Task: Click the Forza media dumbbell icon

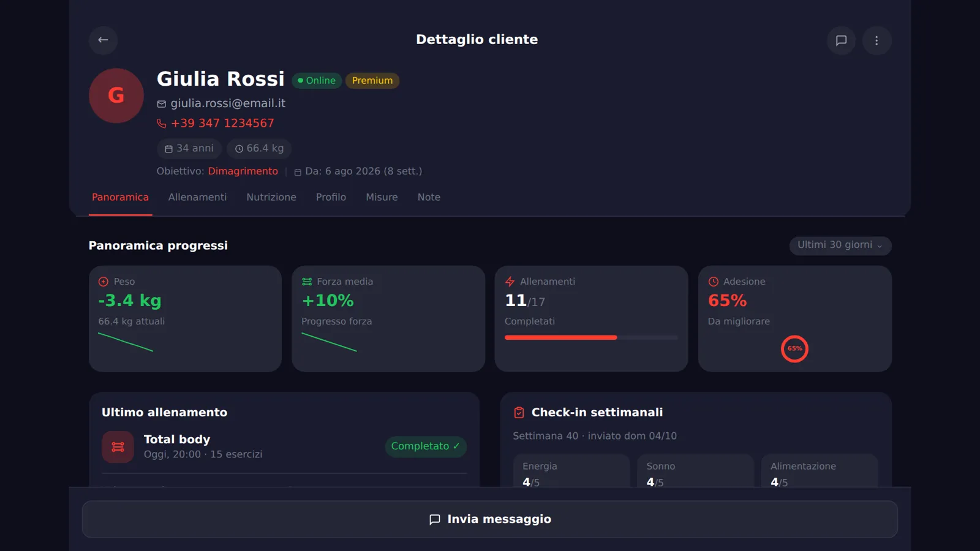Action: tap(307, 282)
